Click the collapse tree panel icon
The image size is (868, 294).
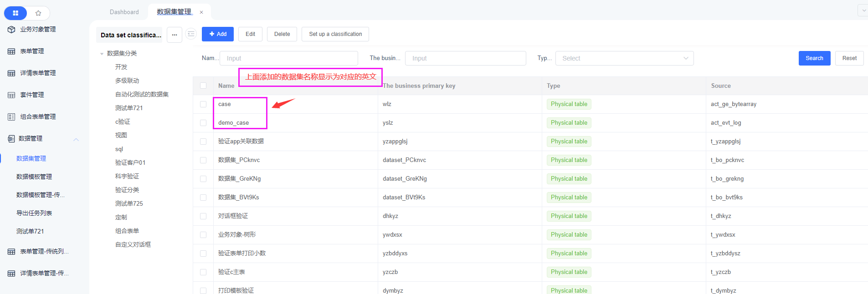[x=191, y=34]
